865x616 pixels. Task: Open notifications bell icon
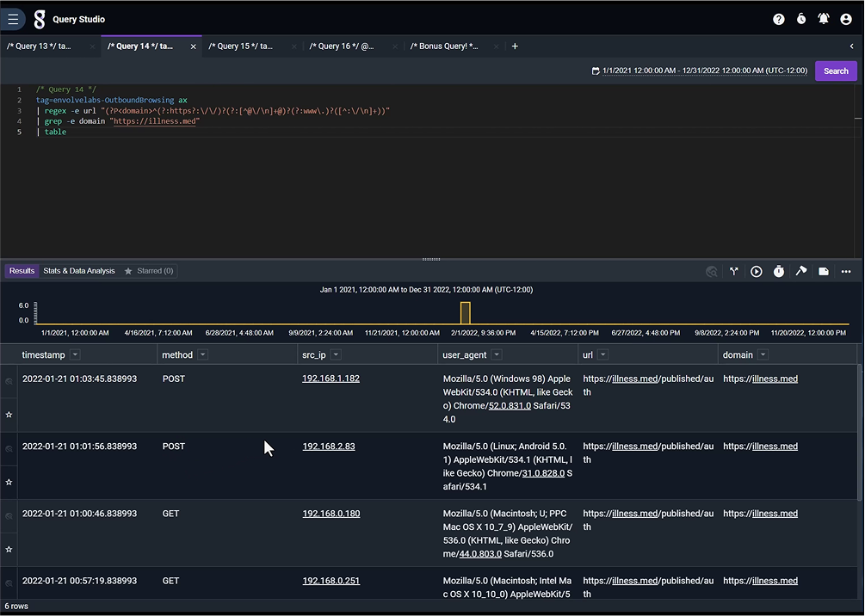coord(823,19)
